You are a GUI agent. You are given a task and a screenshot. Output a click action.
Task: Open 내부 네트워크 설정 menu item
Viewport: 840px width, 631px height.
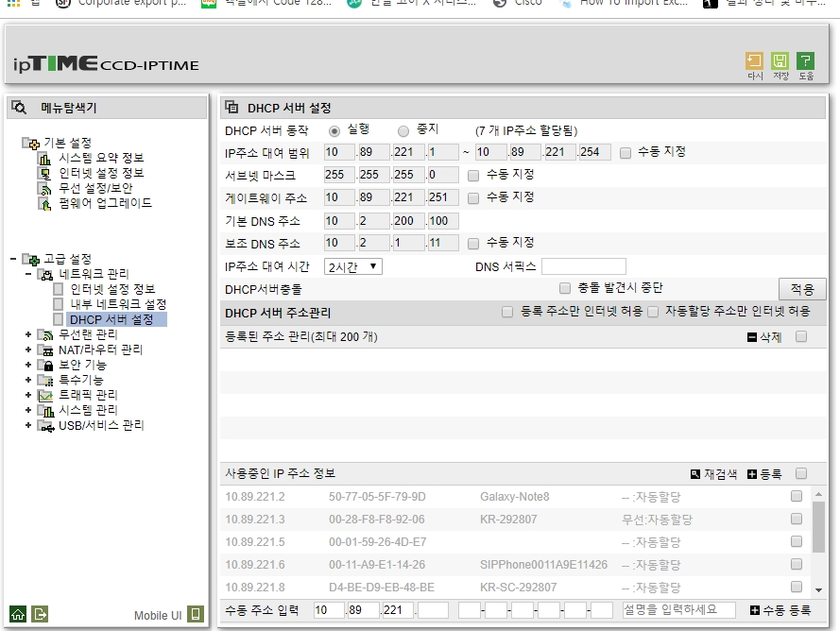[118, 304]
